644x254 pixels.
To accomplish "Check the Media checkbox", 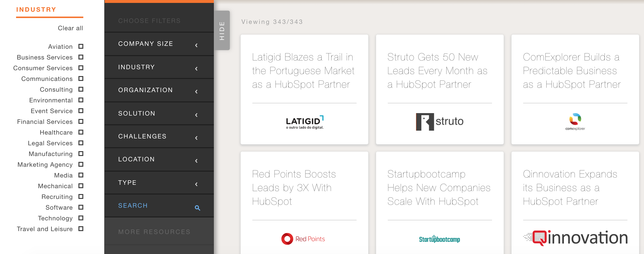I will pyautogui.click(x=81, y=175).
